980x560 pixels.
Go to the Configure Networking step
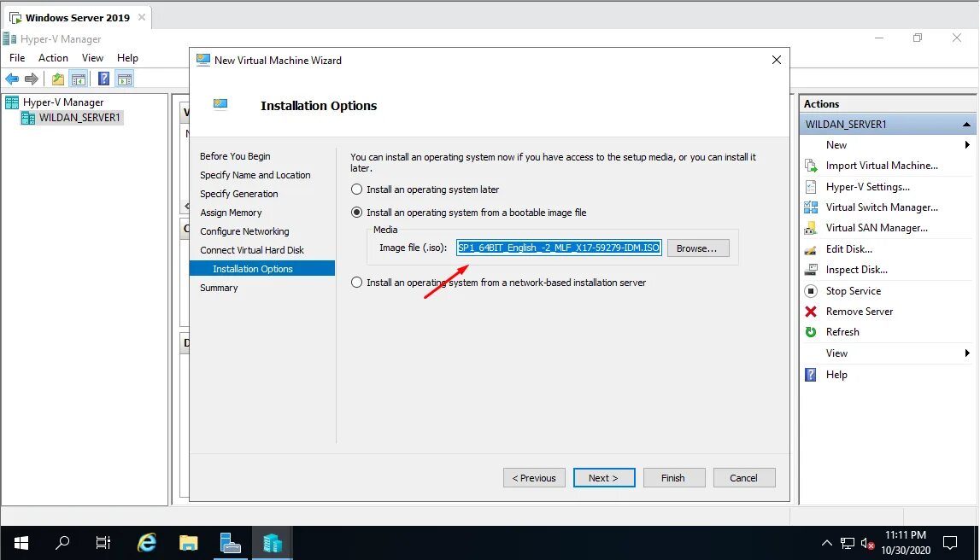click(244, 231)
